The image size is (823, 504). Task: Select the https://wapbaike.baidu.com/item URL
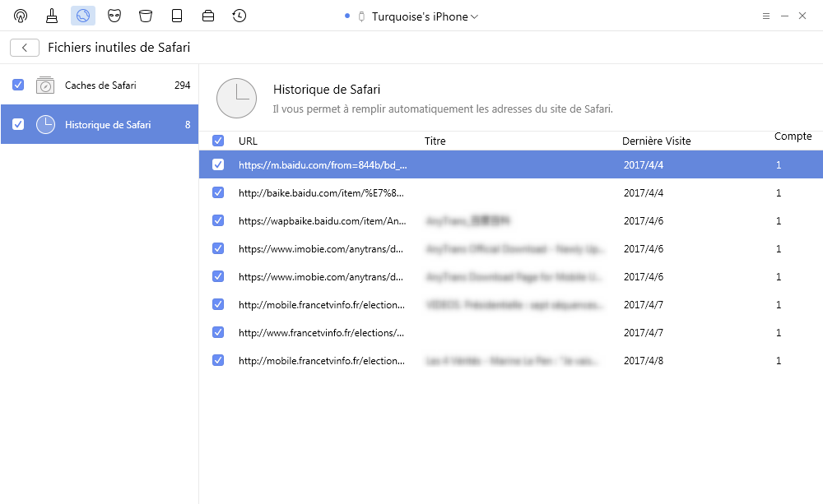click(323, 221)
